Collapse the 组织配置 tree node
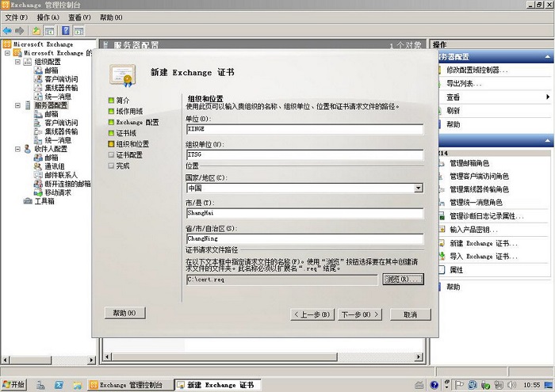 [17, 62]
